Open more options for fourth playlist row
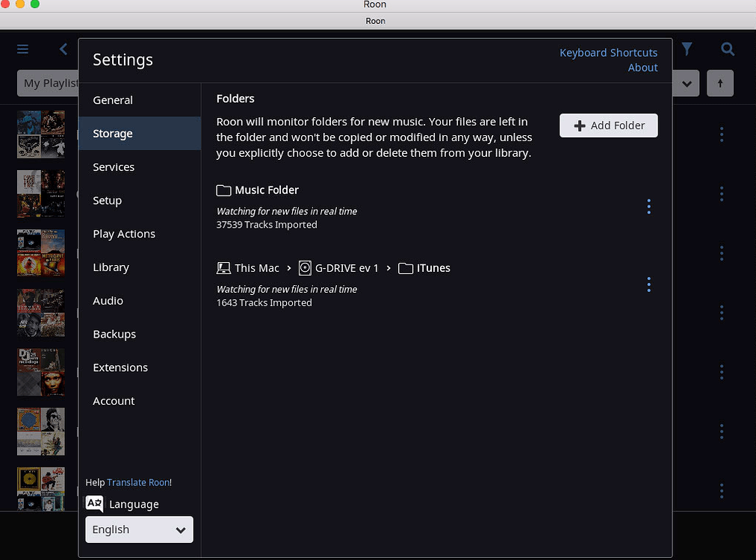 tap(722, 313)
